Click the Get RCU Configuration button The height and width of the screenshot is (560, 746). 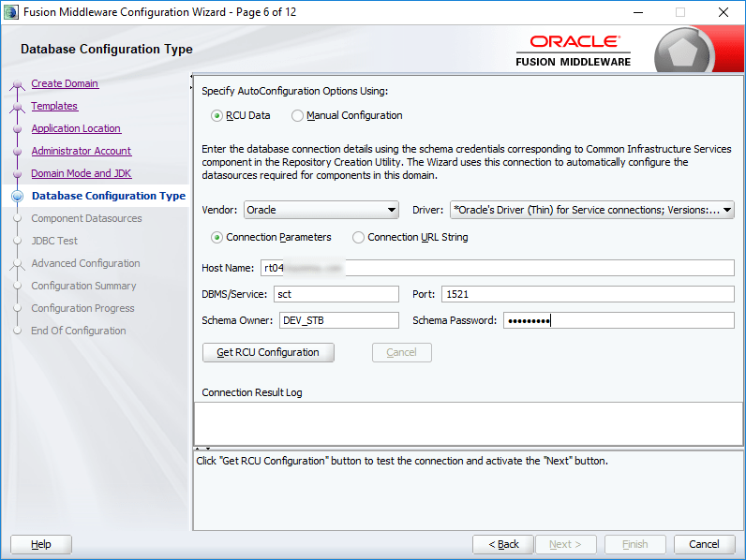[x=268, y=352]
